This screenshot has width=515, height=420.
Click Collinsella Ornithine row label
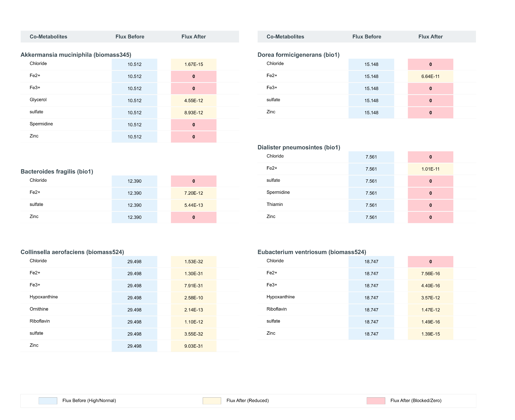click(x=39, y=309)
